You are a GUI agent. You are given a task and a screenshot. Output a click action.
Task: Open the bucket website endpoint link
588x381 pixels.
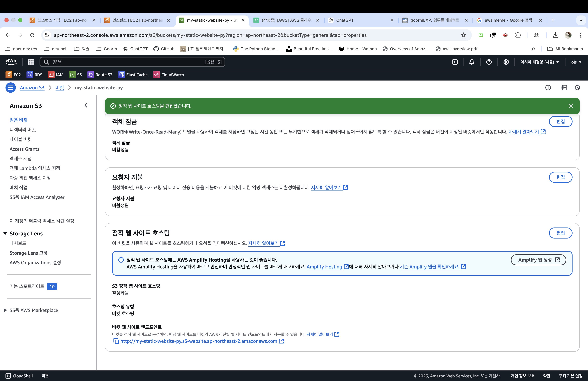tap(199, 341)
